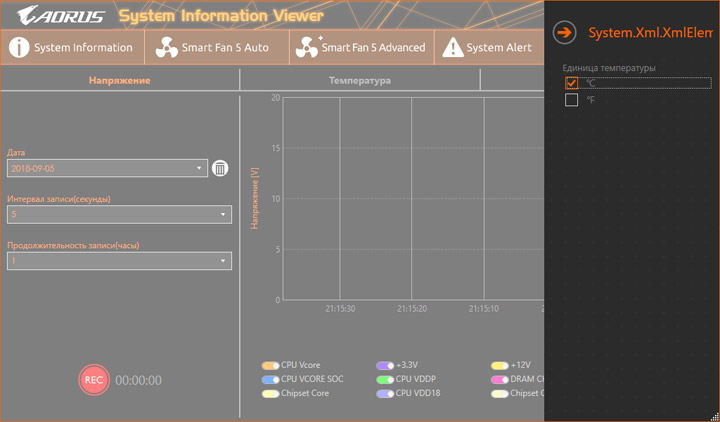Toggle the CPU VDD18 series switch
This screenshot has width=720, height=422.
point(385,394)
